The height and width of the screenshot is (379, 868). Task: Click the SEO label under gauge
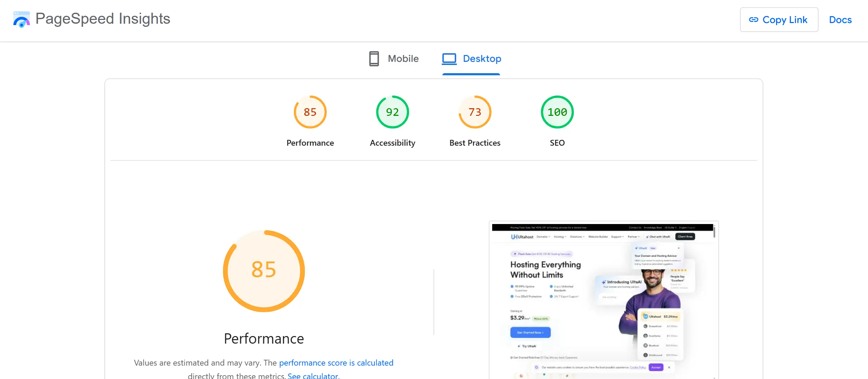tap(557, 143)
